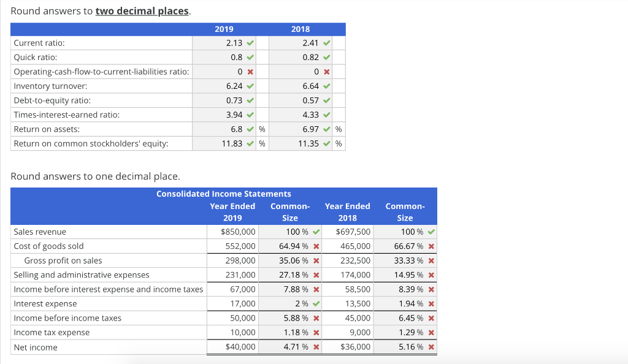This screenshot has height=364, width=628.
Task: Click 2019 Sales revenue common-size field 100
Action: click(x=290, y=232)
